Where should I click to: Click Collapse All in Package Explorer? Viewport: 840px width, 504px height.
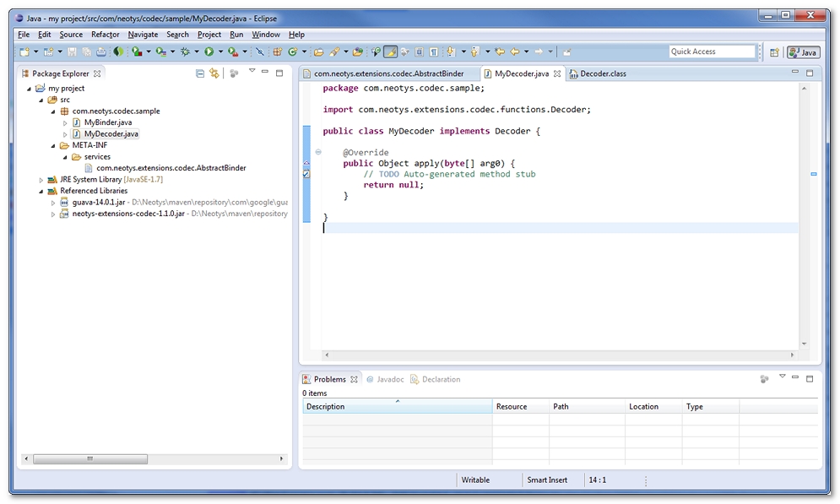(200, 73)
